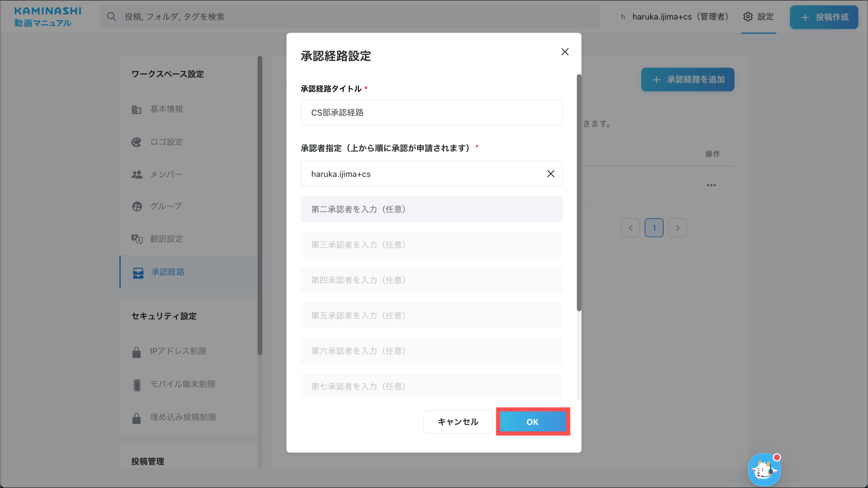Screen dimensions: 868x488
Task: Open the 第三承認者を入力 field
Action: pyautogui.click(x=431, y=245)
